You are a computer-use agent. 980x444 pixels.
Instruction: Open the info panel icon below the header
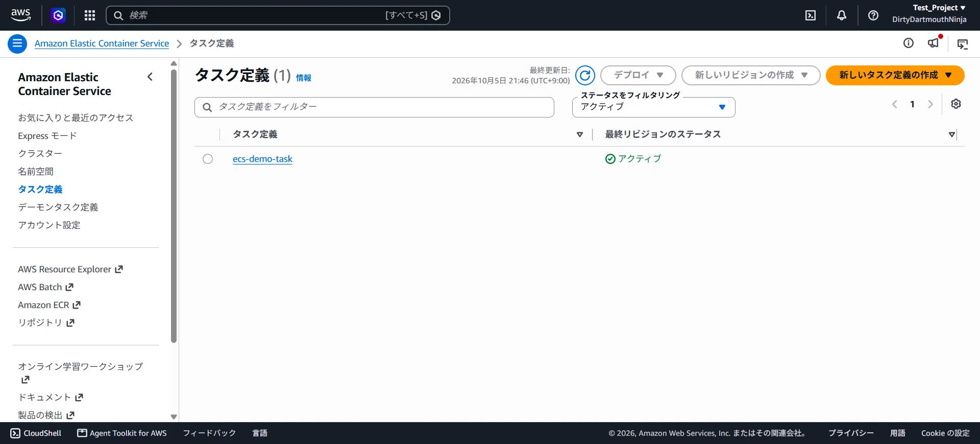(909, 43)
